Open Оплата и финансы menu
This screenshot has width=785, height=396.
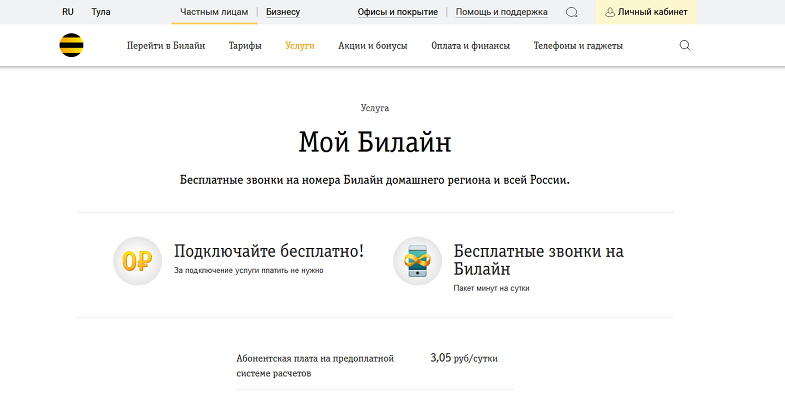(x=470, y=46)
